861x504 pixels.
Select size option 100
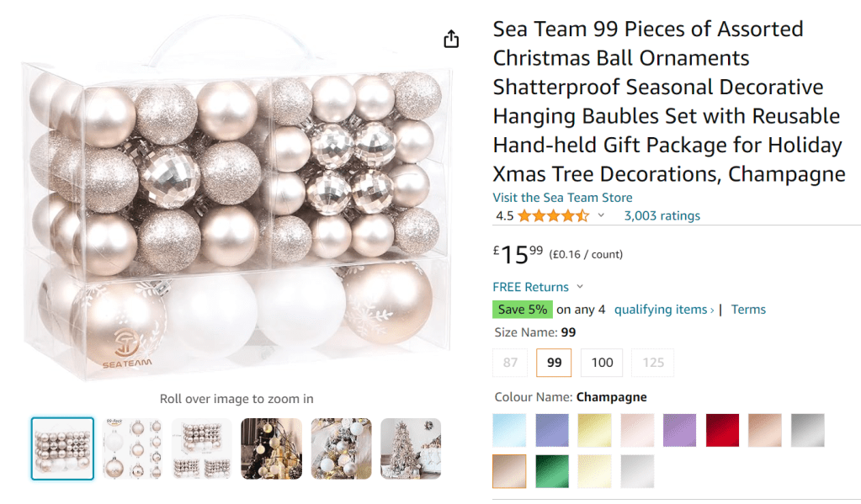pos(603,363)
